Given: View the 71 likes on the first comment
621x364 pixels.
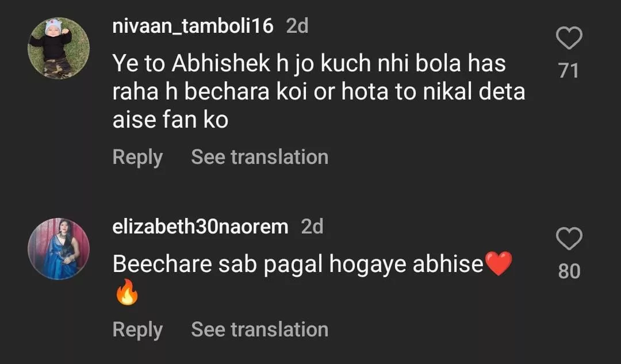Looking at the screenshot, I should click(569, 71).
